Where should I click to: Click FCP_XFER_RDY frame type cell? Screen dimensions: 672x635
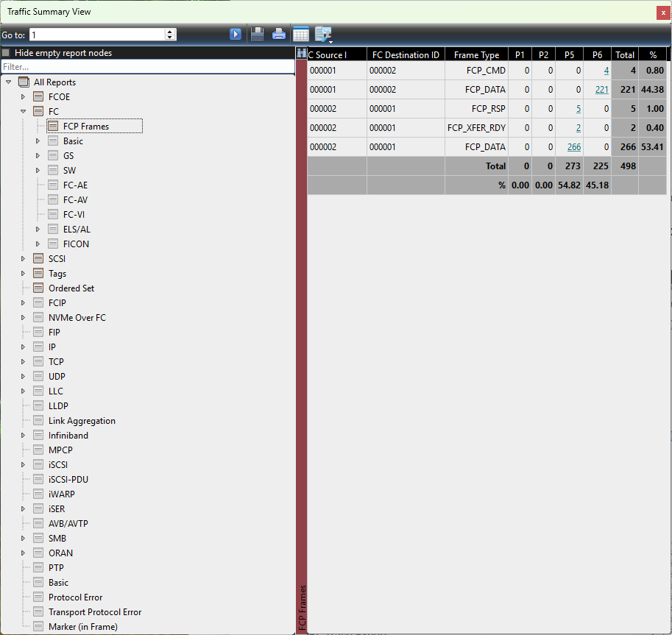point(476,128)
